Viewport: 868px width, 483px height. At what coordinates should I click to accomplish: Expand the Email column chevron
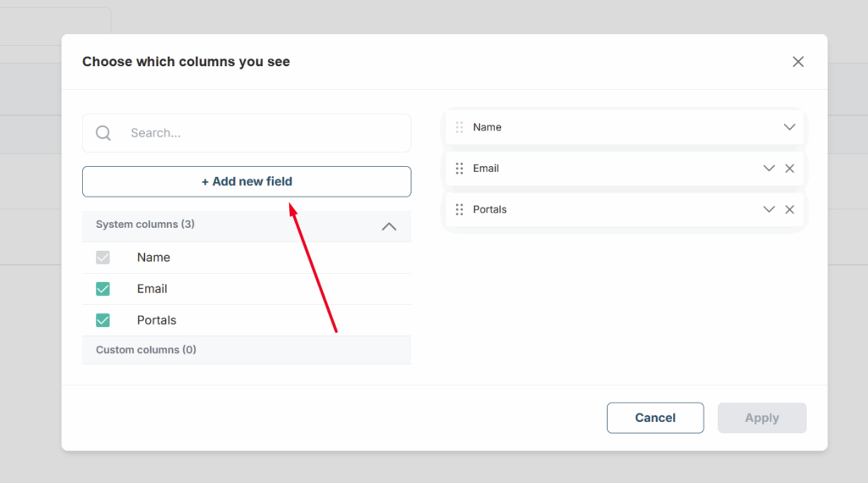769,168
